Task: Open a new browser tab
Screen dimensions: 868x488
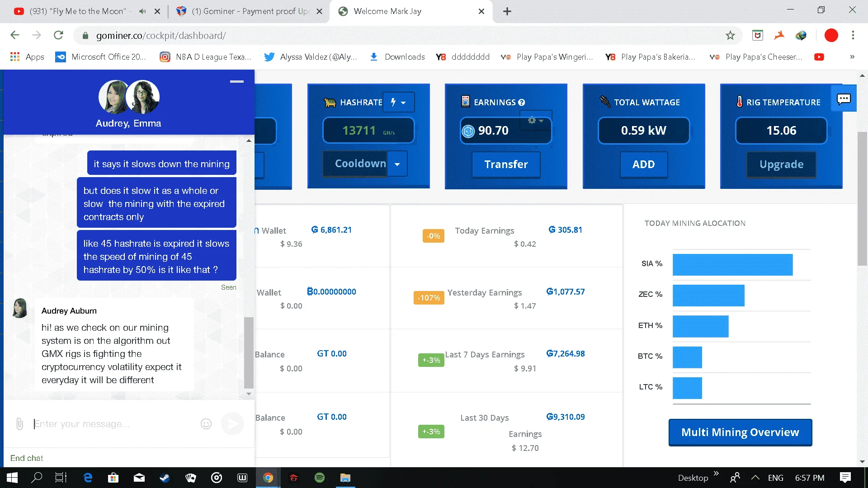Action: (x=507, y=11)
